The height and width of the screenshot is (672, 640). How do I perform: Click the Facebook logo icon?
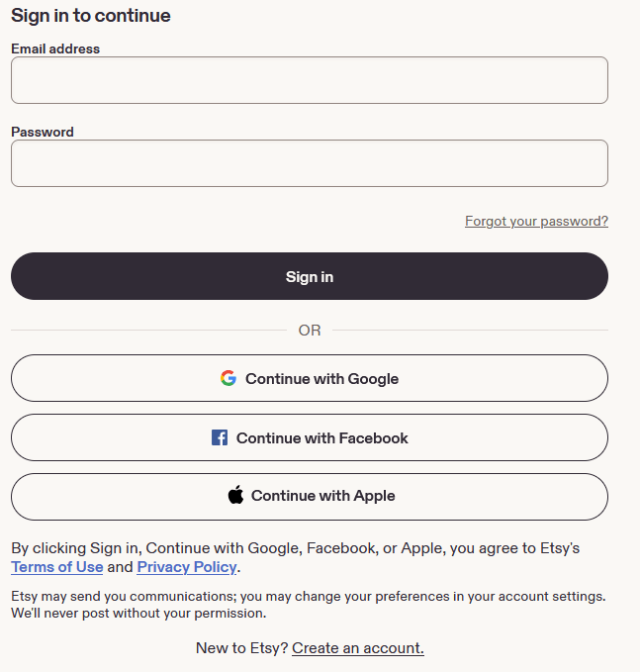(x=220, y=437)
